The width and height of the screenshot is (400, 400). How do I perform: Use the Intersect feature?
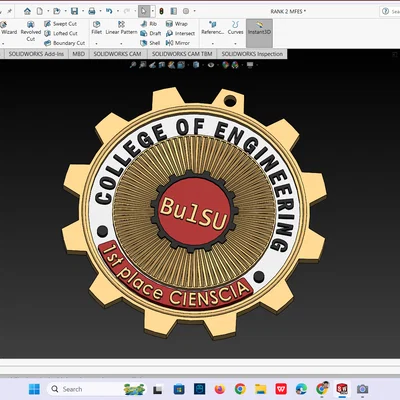point(180,33)
